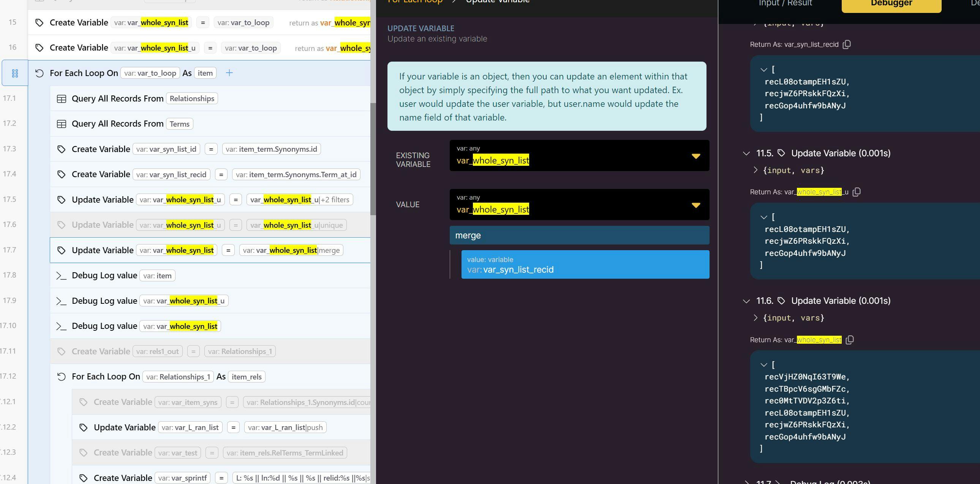Click tag icon on step 17.7 Update Variable
This screenshot has height=484, width=980.
tap(61, 250)
